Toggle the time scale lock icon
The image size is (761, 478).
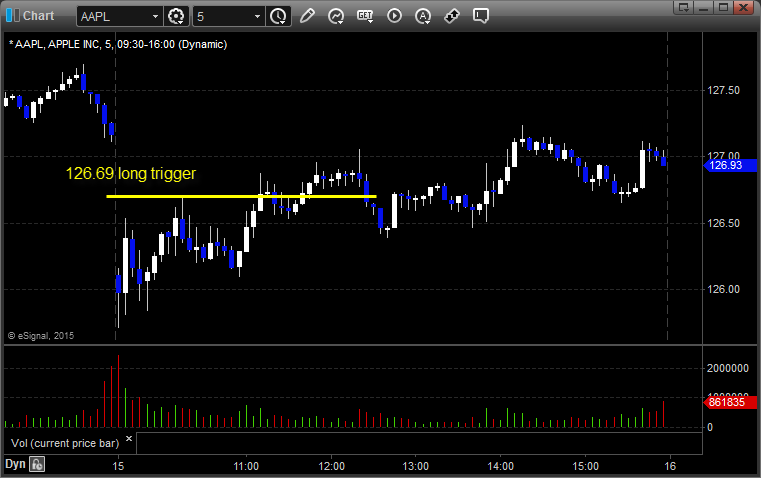[x=37, y=464]
